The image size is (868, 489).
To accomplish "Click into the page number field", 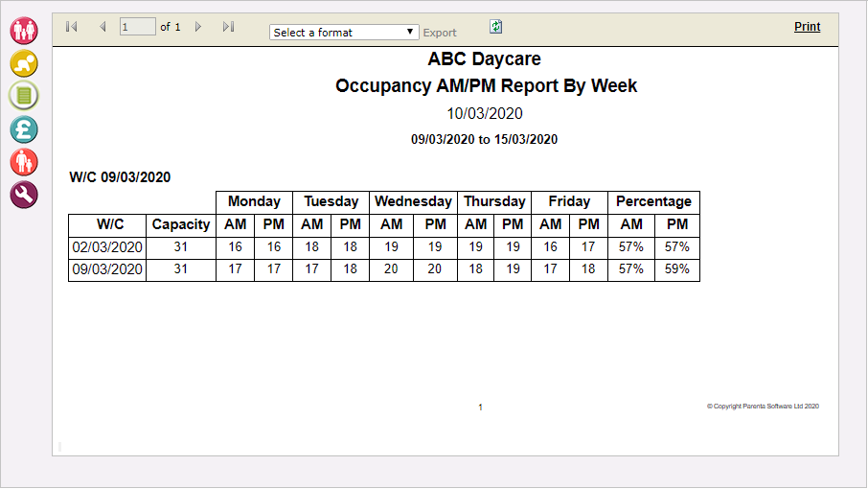I will click(137, 27).
